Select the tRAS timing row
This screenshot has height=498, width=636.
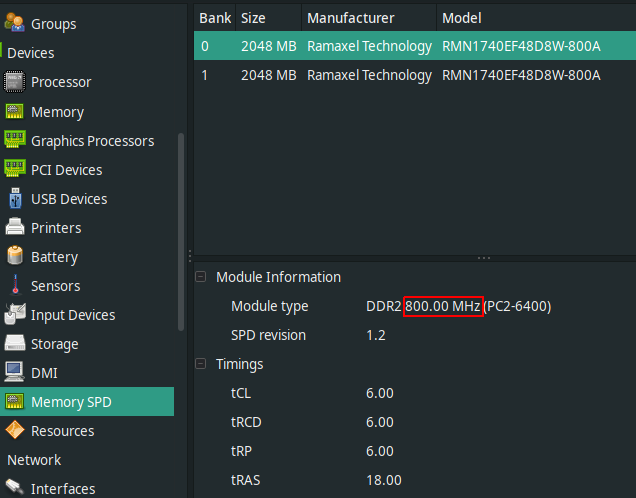415,480
